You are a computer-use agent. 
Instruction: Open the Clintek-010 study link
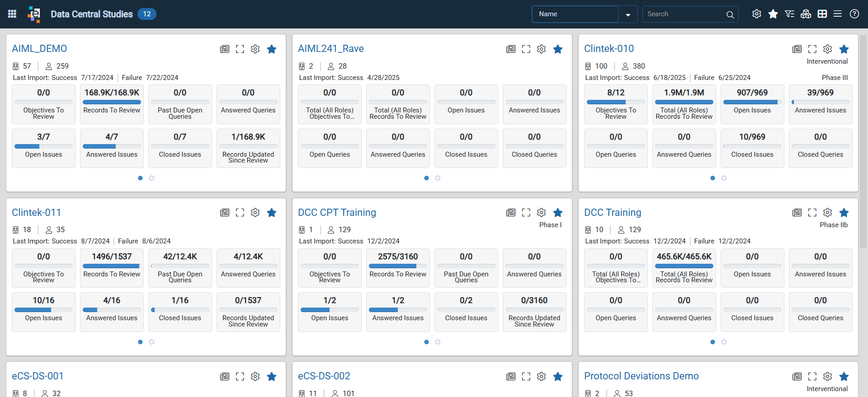tap(609, 48)
